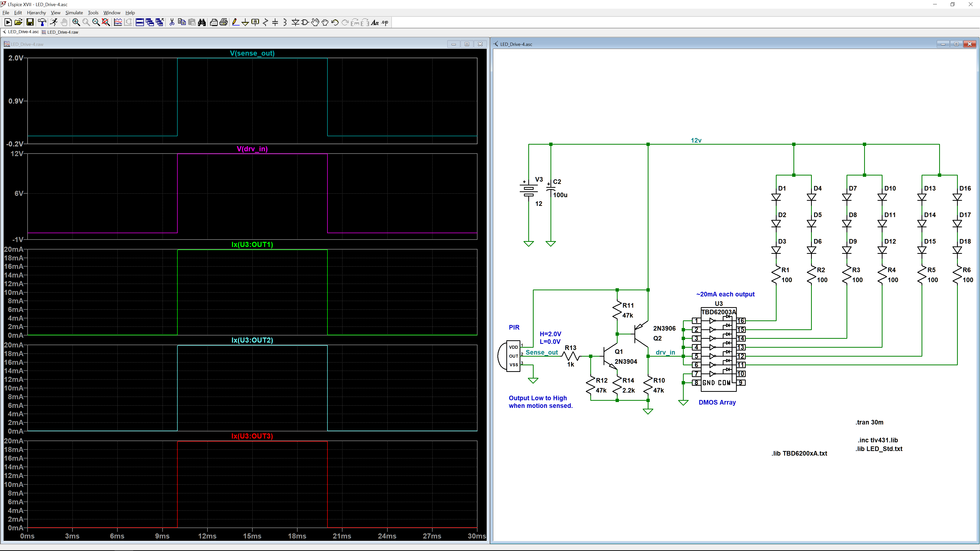Viewport: 980px width, 551px height.
Task: Select the draw wire pencil tool
Action: pos(236,22)
